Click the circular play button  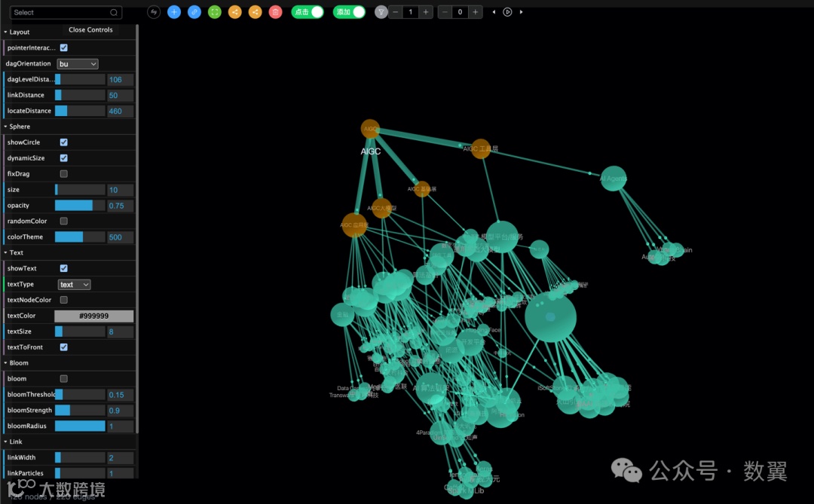(507, 12)
